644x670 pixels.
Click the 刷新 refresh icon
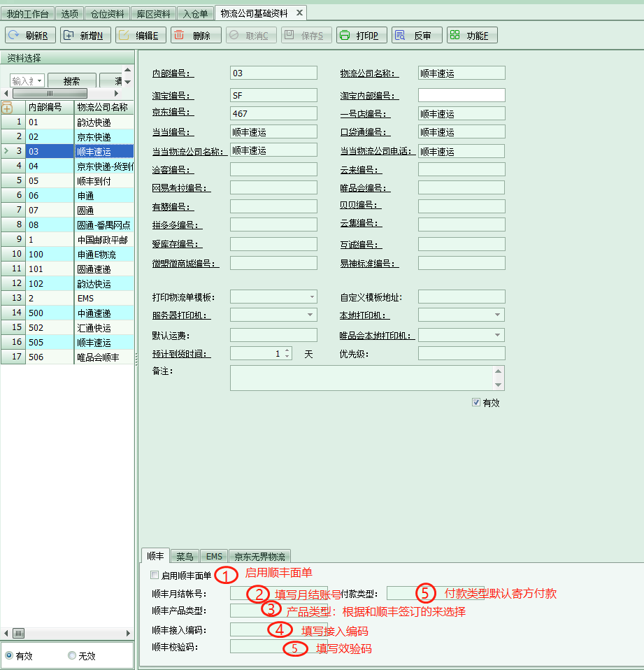(14, 35)
